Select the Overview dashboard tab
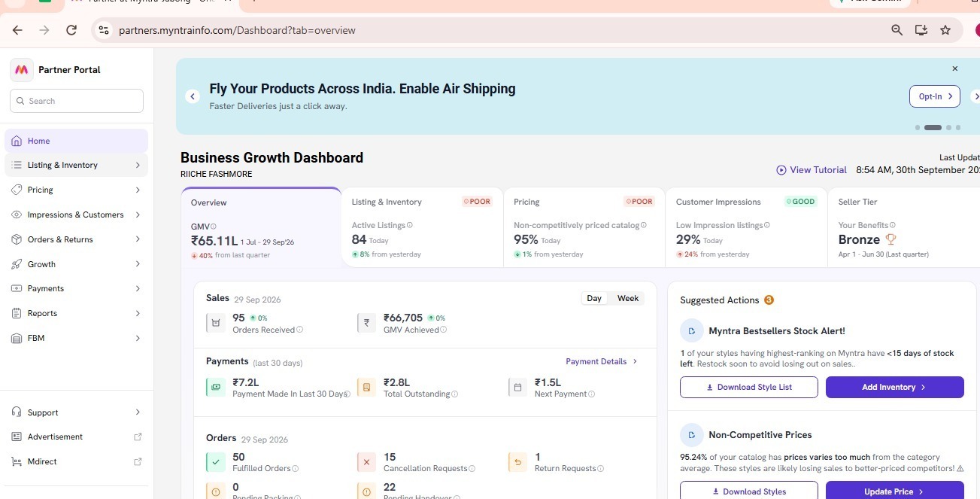Image resolution: width=980 pixels, height=499 pixels. click(261, 227)
